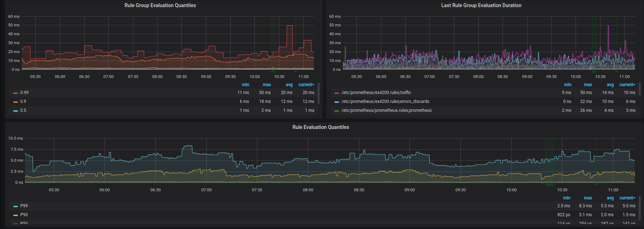Image resolution: width=644 pixels, height=229 pixels.
Task: Sort Rule Group Quantiles legend by current
Action: pyautogui.click(x=306, y=85)
